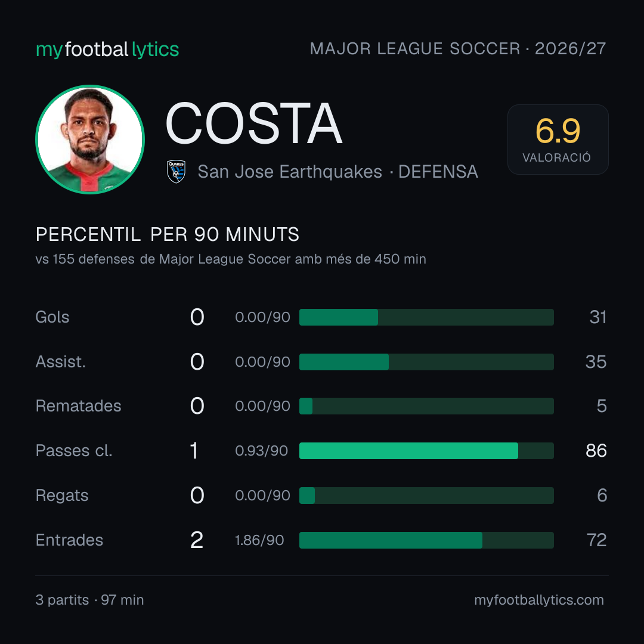Click the San Jose Earthquakes team name
The height and width of the screenshot is (644, 644).
[x=290, y=172]
